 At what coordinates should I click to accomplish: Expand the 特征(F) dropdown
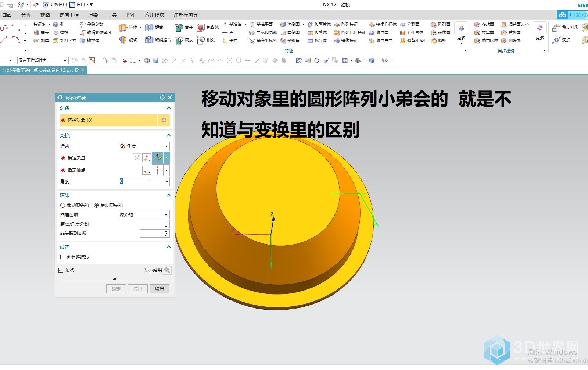pos(42,24)
